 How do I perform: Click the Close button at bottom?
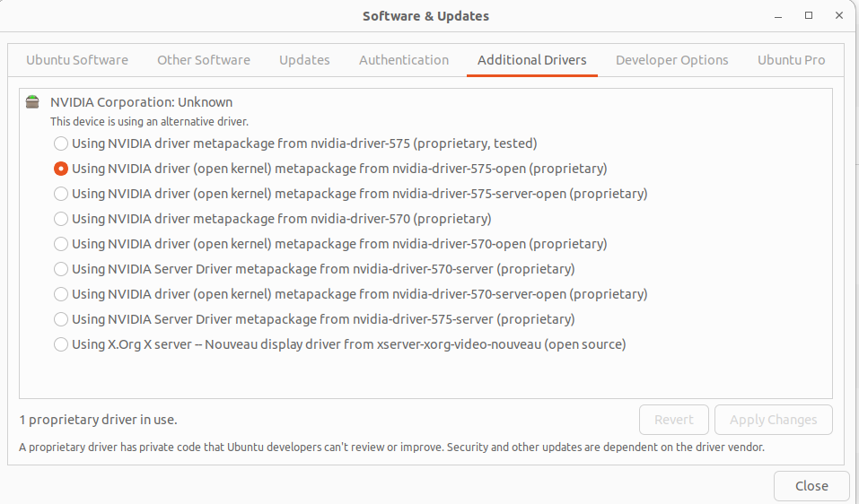[811, 486]
